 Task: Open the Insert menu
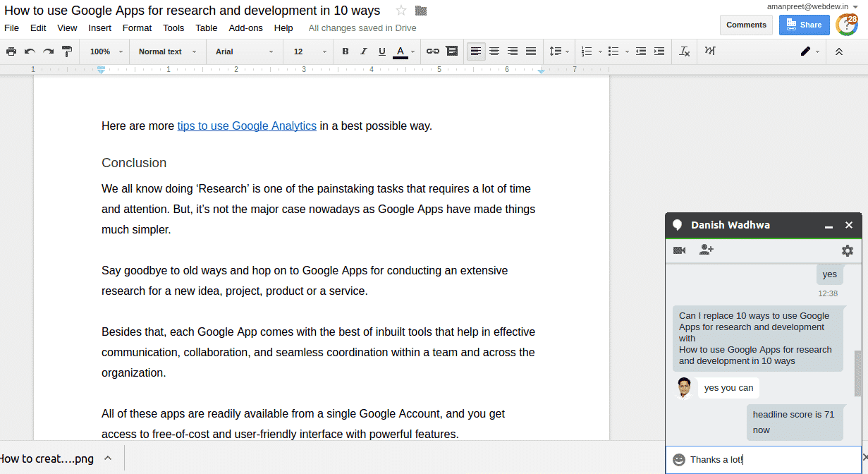[99, 28]
